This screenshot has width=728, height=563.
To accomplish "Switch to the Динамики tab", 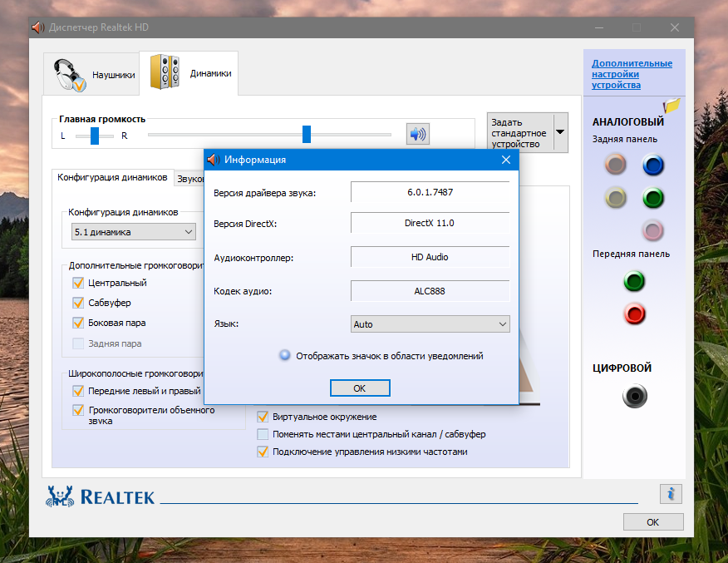I will 189,73.
